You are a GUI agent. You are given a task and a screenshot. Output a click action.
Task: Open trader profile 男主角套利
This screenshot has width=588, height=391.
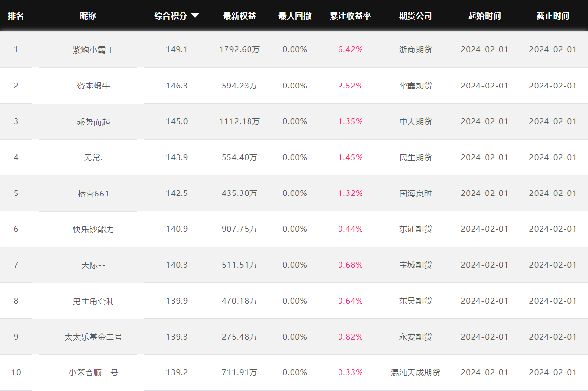coord(93,301)
